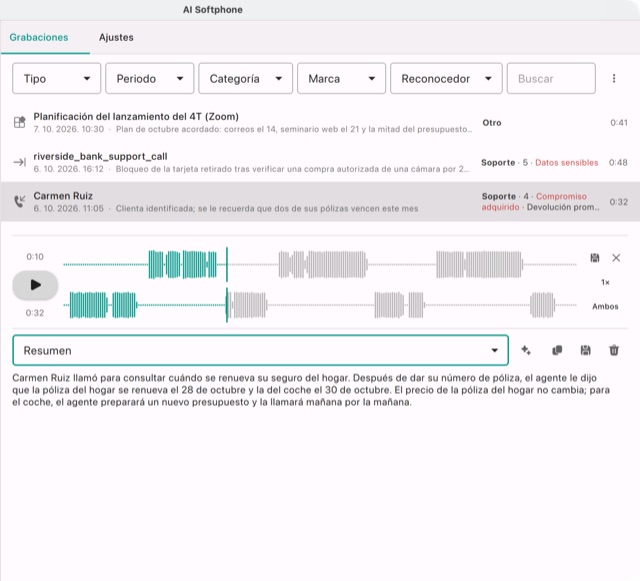Click the imported file arrow icon beside riverside_bank_support_call
This screenshot has width=640, height=581.
[x=20, y=163]
